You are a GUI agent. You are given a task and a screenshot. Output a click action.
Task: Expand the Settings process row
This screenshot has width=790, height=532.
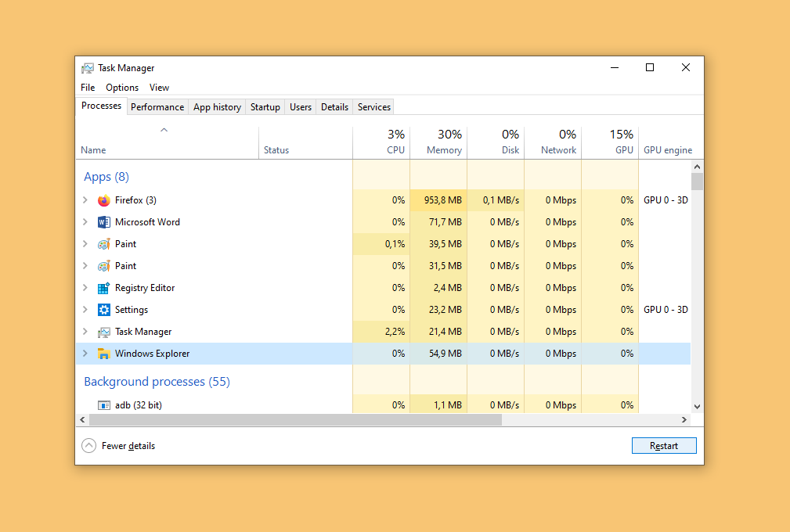click(85, 310)
